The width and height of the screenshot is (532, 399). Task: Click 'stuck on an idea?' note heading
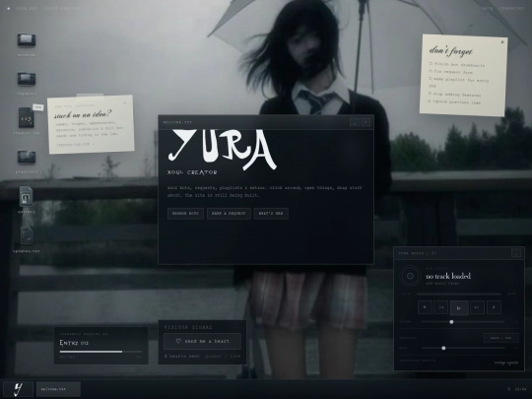pos(83,114)
